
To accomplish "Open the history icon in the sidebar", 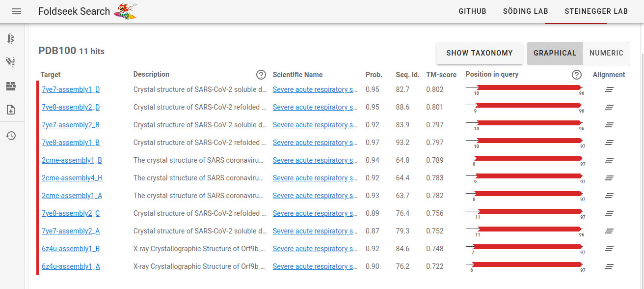I will tap(11, 136).
